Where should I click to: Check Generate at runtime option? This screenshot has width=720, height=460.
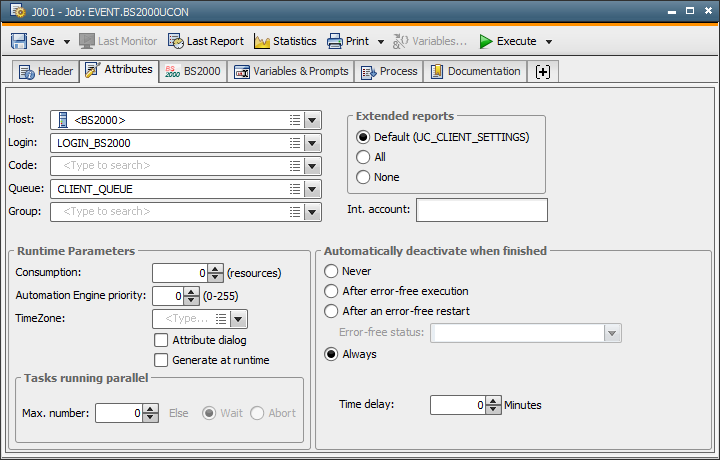[161, 360]
